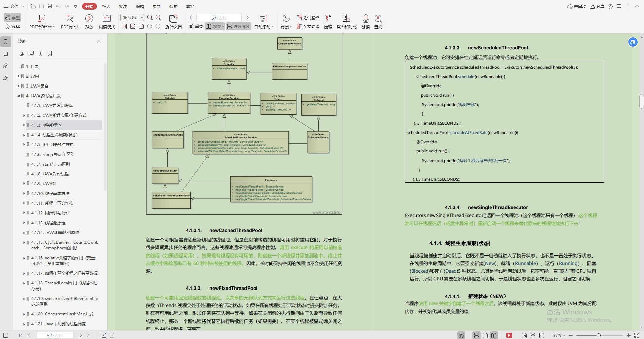644x339 pixels.
Task: Open 旋转文档 rotate document tool
Action: pyautogui.click(x=173, y=22)
